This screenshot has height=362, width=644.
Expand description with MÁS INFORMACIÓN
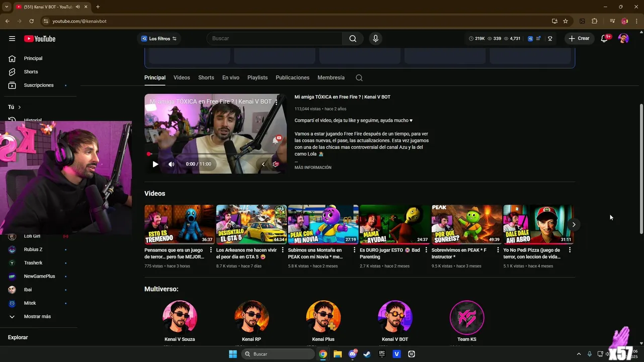click(313, 167)
